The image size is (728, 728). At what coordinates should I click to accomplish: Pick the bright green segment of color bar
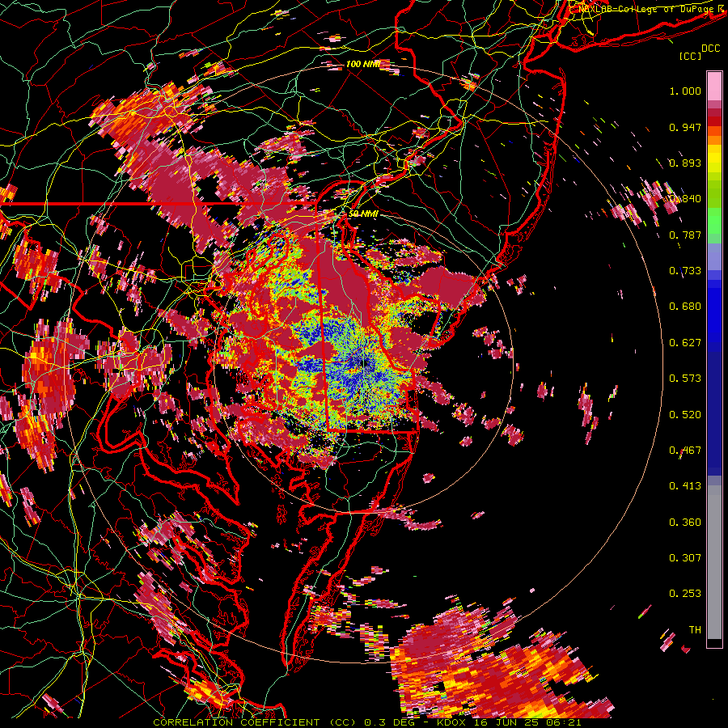click(714, 221)
